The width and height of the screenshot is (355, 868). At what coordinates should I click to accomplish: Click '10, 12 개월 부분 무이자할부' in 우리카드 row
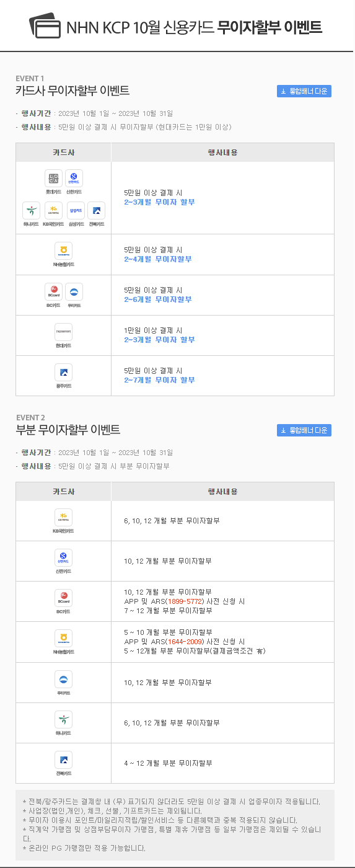click(x=168, y=683)
